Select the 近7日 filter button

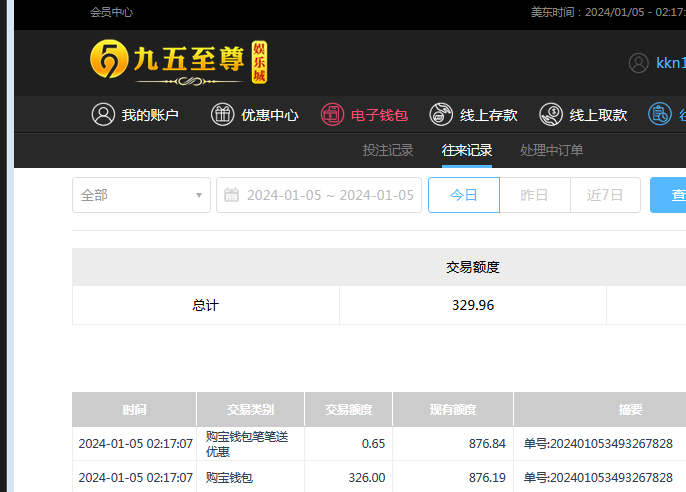pyautogui.click(x=606, y=195)
